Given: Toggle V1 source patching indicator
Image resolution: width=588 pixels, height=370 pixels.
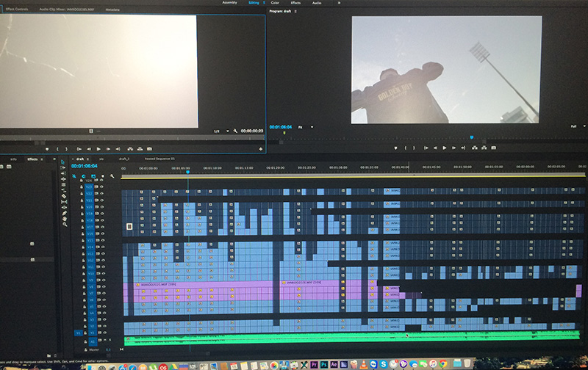Looking at the screenshot, I should [x=79, y=333].
